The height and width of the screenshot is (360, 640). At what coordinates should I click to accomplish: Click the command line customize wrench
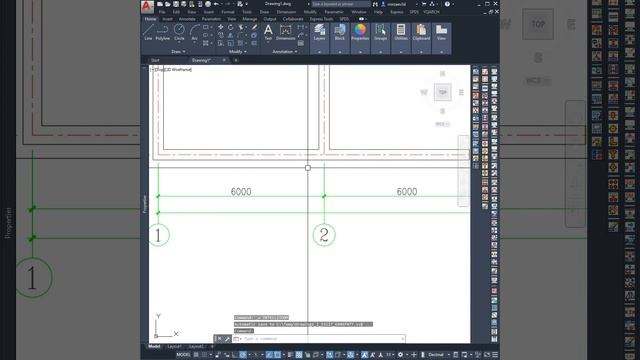pos(228,339)
